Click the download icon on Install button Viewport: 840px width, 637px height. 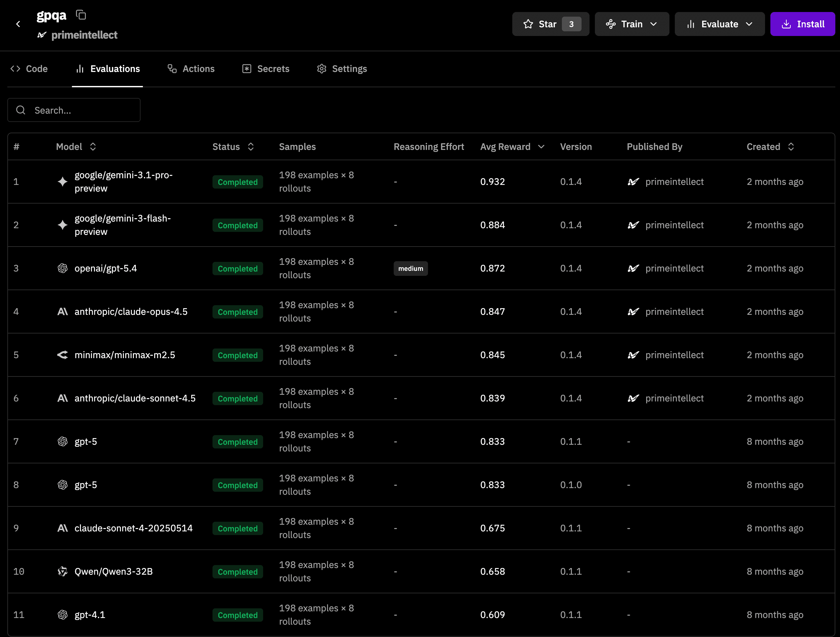tap(786, 24)
